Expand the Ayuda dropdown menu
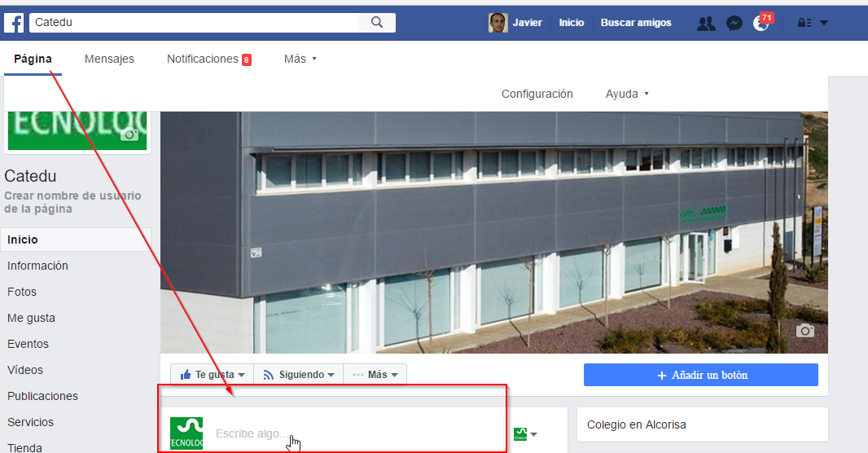This screenshot has height=453, width=868. (x=627, y=95)
